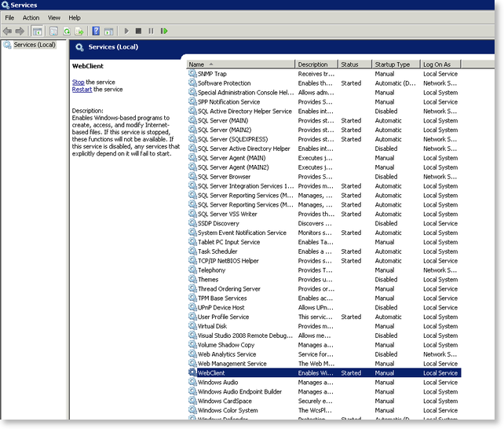Select TCP/IP NetBIOS Helper service

tap(325, 261)
